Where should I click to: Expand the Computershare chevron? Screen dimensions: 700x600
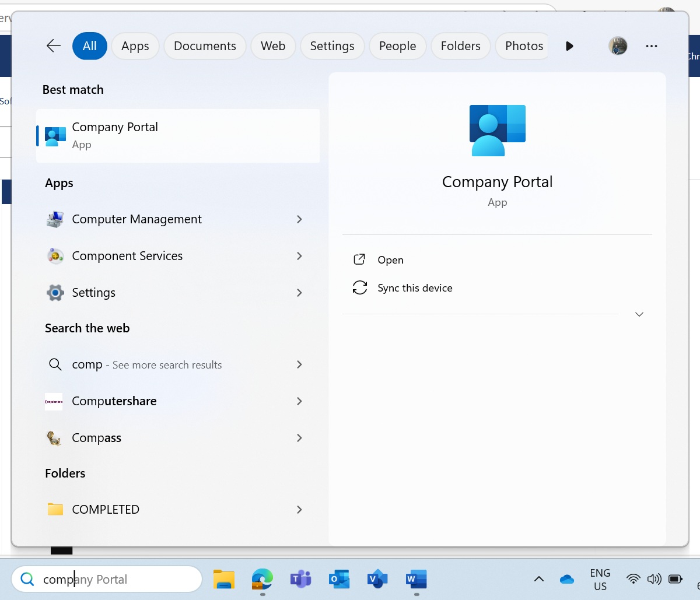(x=299, y=401)
